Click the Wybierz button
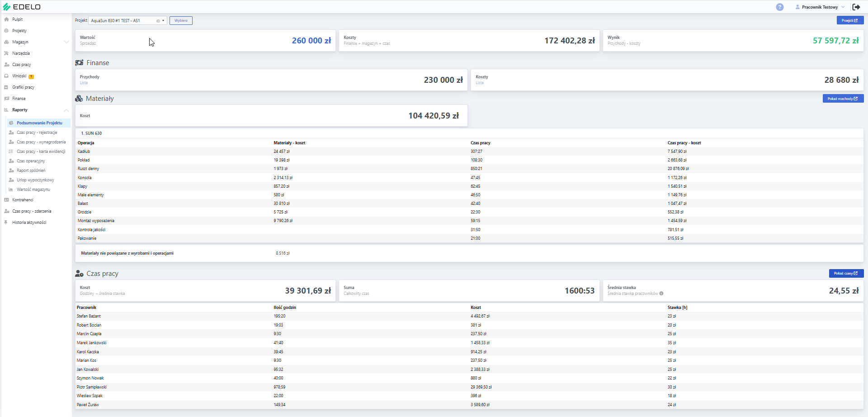Image resolution: width=868 pixels, height=417 pixels. 181,21
